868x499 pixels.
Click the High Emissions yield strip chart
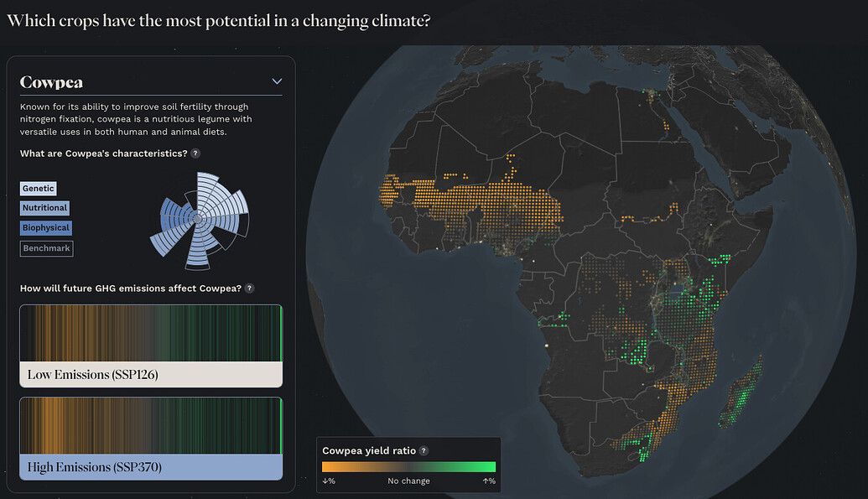(151, 425)
